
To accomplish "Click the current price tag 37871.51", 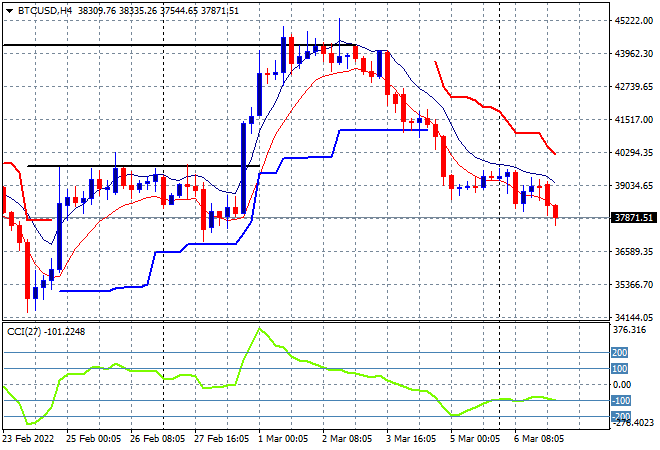I will point(633,218).
